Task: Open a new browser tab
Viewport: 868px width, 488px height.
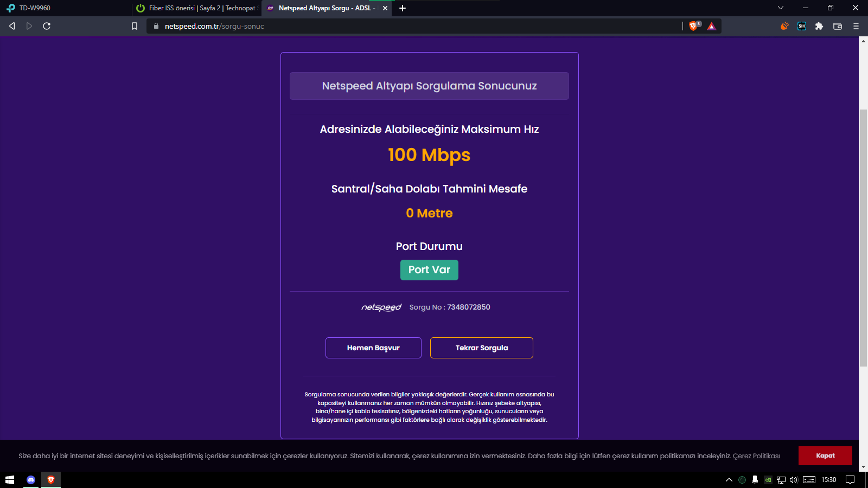Action: pos(402,8)
